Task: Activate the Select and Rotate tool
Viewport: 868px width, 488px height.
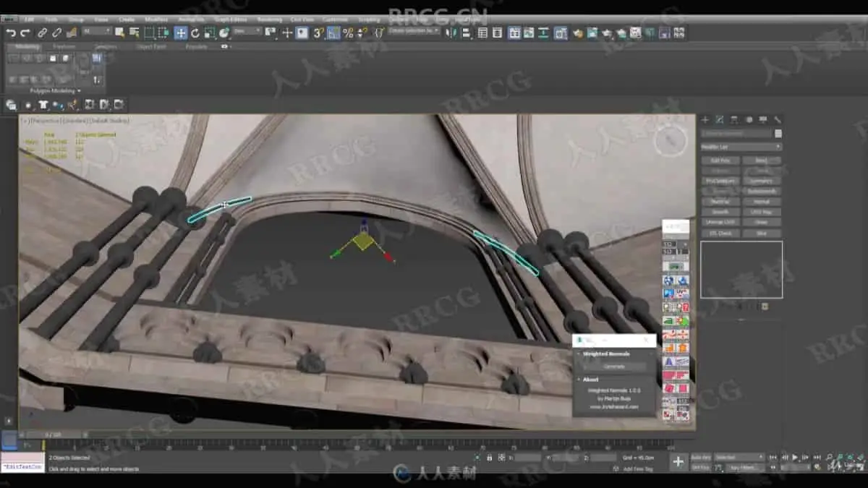Action: point(195,33)
